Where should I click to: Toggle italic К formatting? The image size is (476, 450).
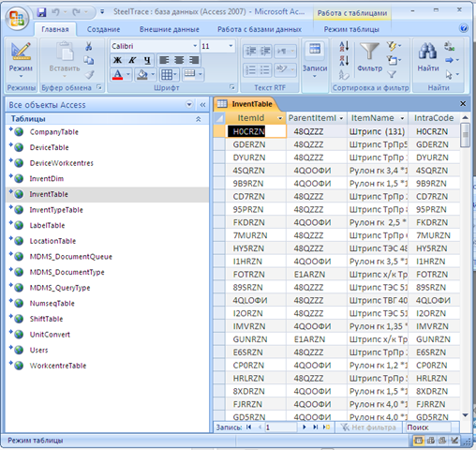point(132,60)
